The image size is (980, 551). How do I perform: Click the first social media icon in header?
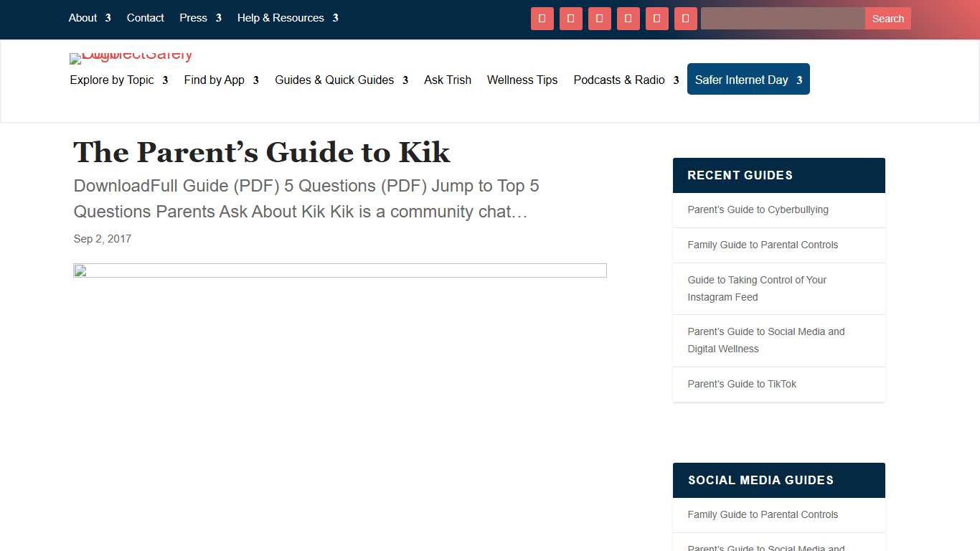click(542, 19)
